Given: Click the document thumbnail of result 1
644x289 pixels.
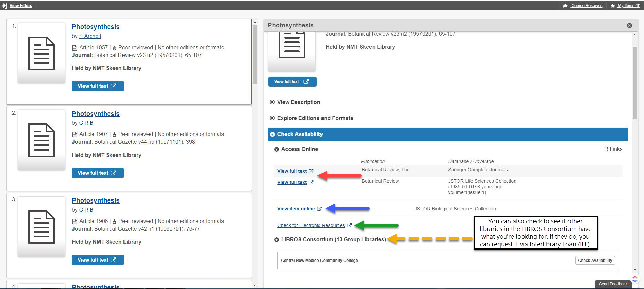Looking at the screenshot, I should [42, 53].
